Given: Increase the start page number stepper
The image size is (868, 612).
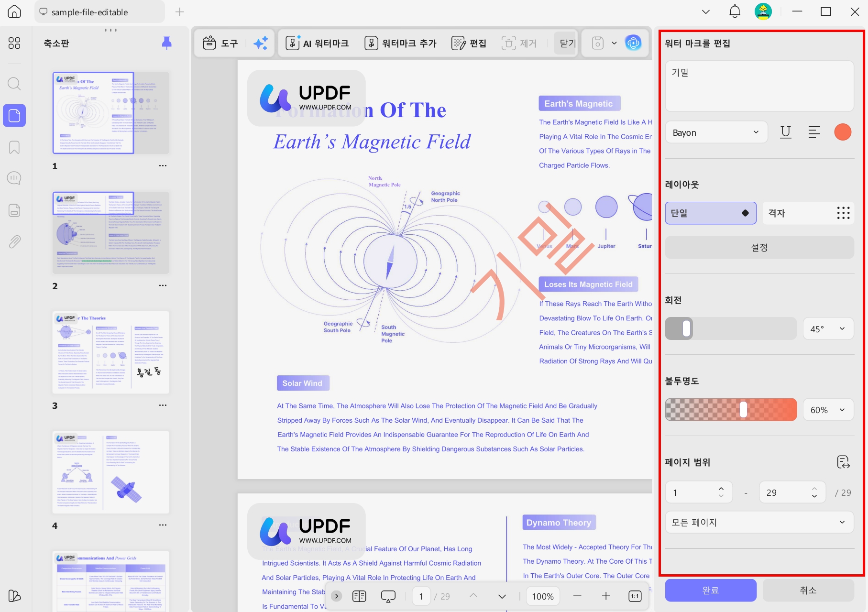Looking at the screenshot, I should (721, 488).
